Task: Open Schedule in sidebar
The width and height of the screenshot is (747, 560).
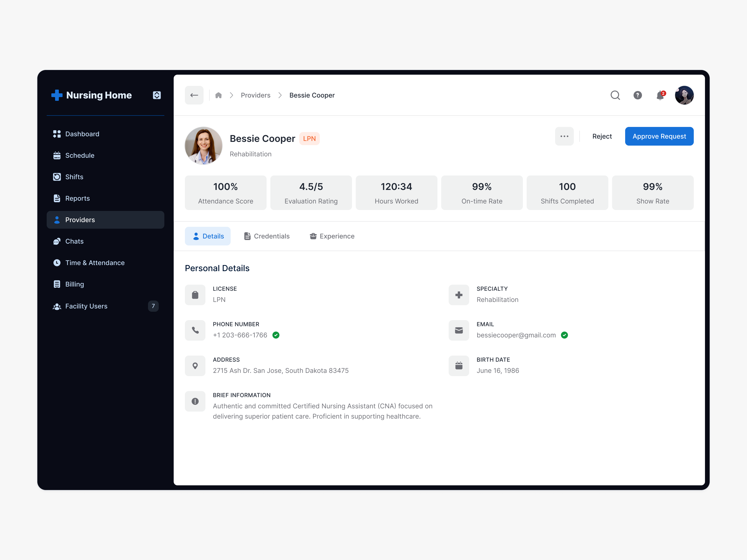Action: point(105,155)
